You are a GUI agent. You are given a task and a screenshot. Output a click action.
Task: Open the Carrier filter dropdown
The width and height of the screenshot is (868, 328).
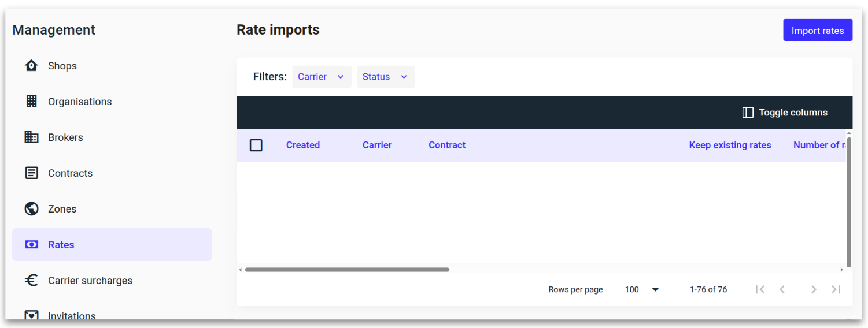point(322,77)
